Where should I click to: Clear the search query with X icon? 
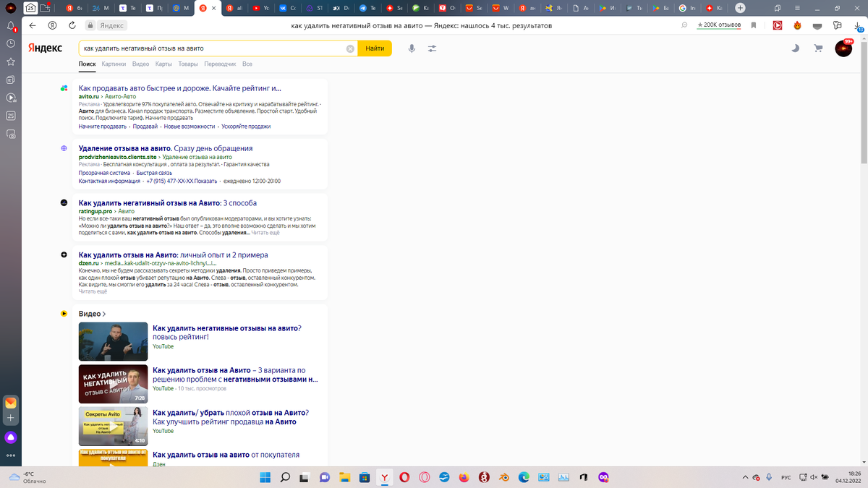click(350, 48)
